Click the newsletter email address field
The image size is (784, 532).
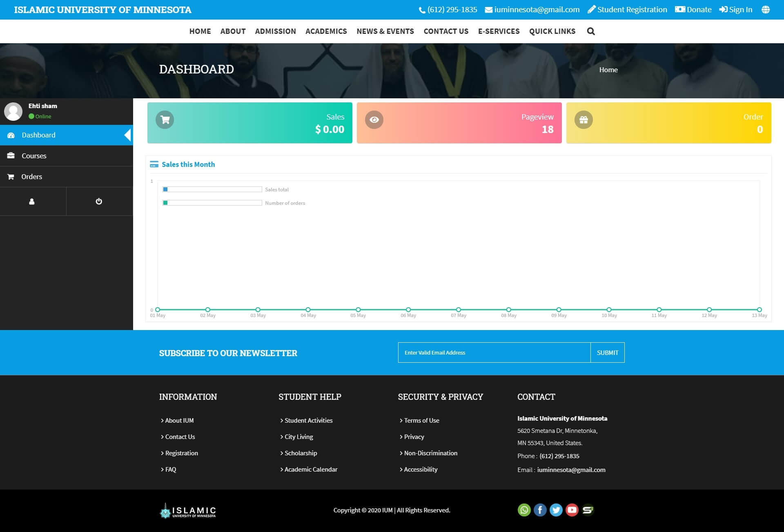pos(494,352)
